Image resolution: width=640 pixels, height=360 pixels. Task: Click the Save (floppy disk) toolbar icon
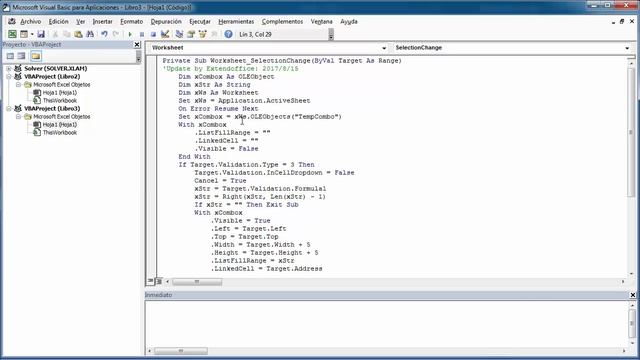click(x=41, y=34)
